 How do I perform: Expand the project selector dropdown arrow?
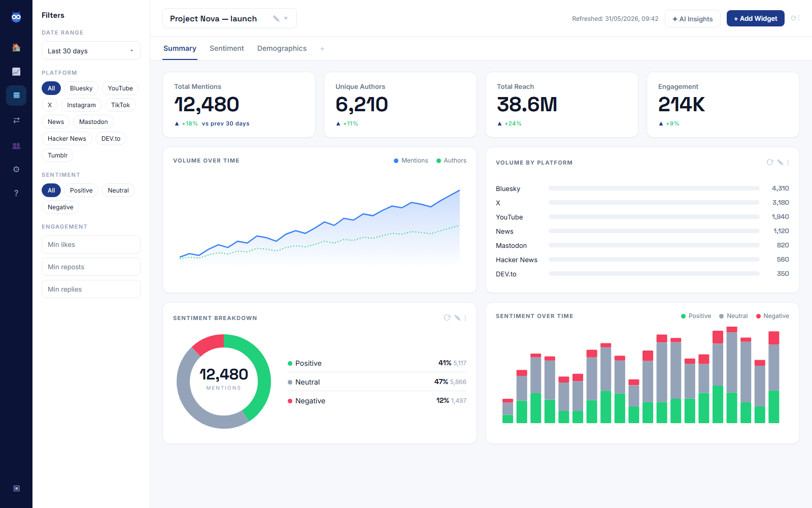click(286, 19)
